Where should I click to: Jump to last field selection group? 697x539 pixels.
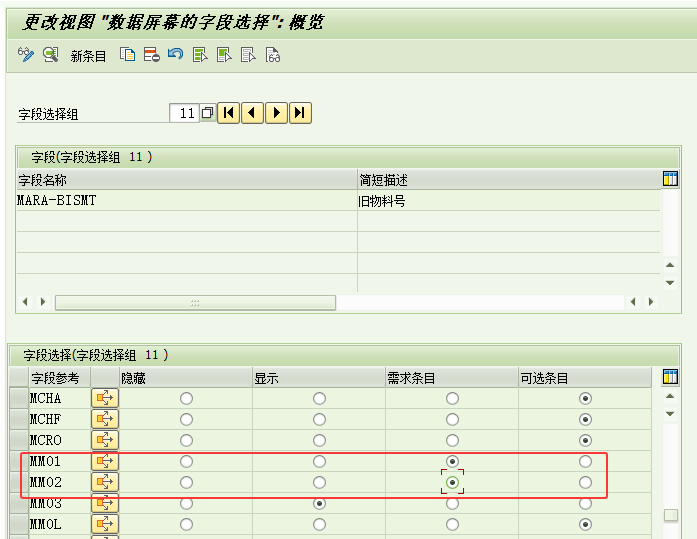pyautogui.click(x=301, y=113)
